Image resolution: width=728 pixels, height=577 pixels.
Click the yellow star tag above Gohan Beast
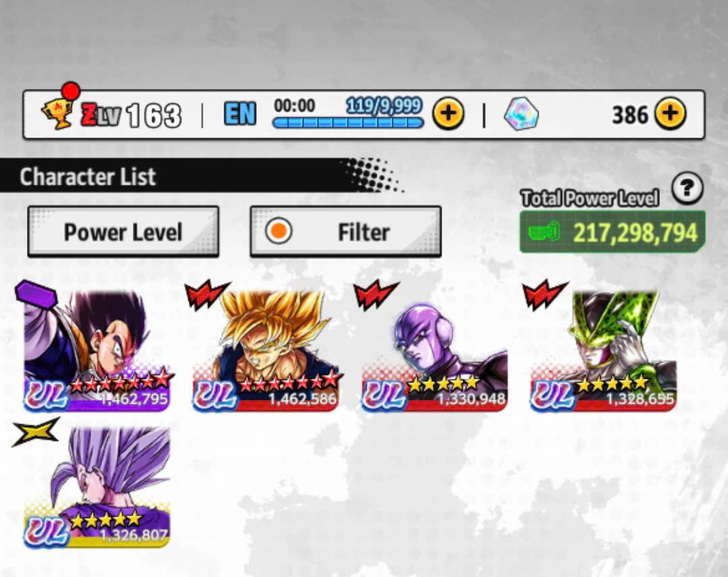coord(36,431)
